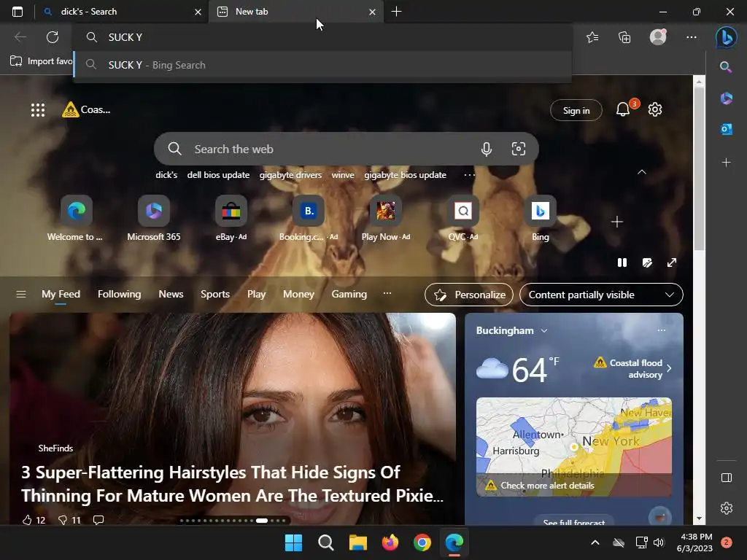Click the Welcome to Edge quick link
Screen dimensions: 747x560
coord(75,219)
